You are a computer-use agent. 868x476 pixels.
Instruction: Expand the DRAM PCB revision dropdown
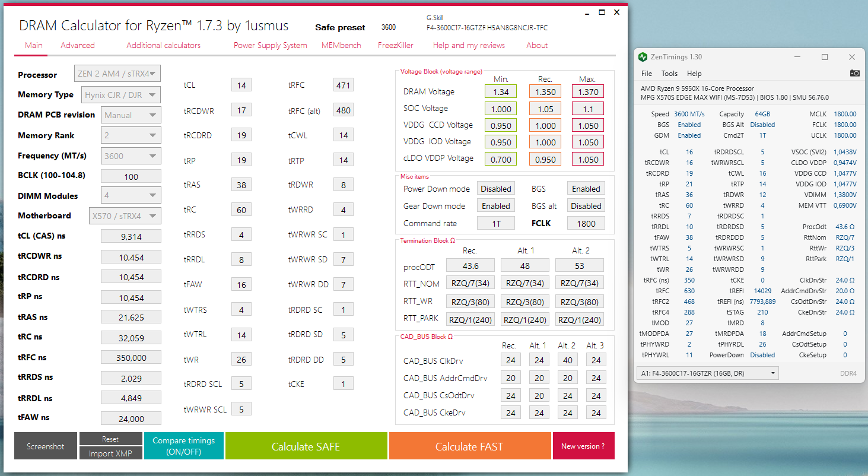pyautogui.click(x=131, y=115)
